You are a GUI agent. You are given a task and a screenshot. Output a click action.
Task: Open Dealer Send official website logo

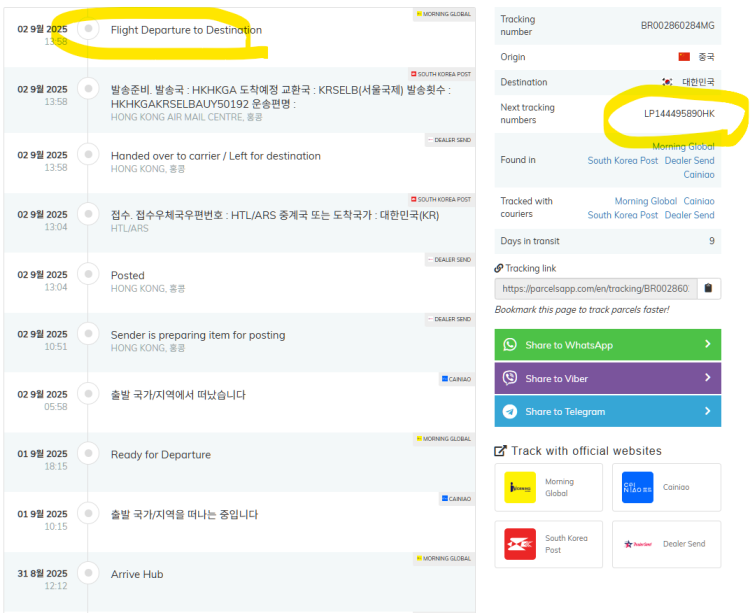click(638, 544)
